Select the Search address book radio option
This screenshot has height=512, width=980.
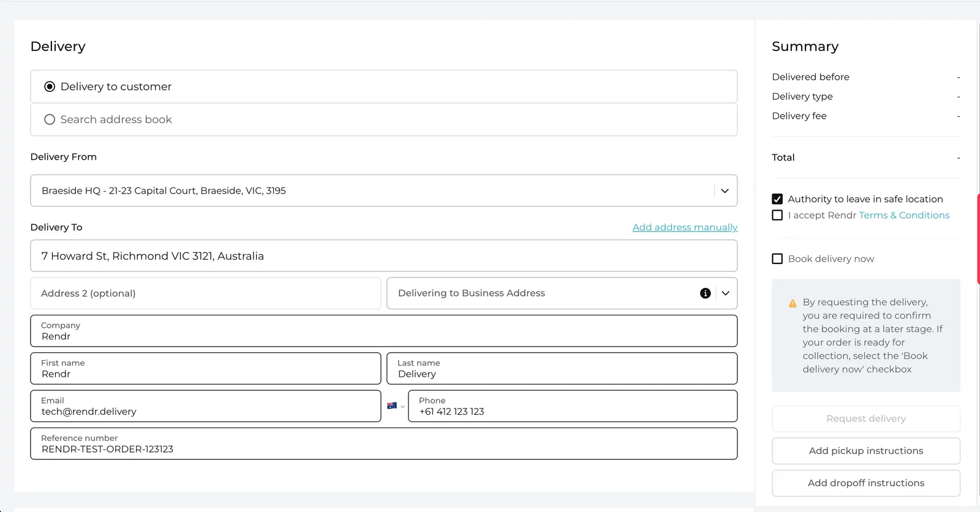pos(50,119)
